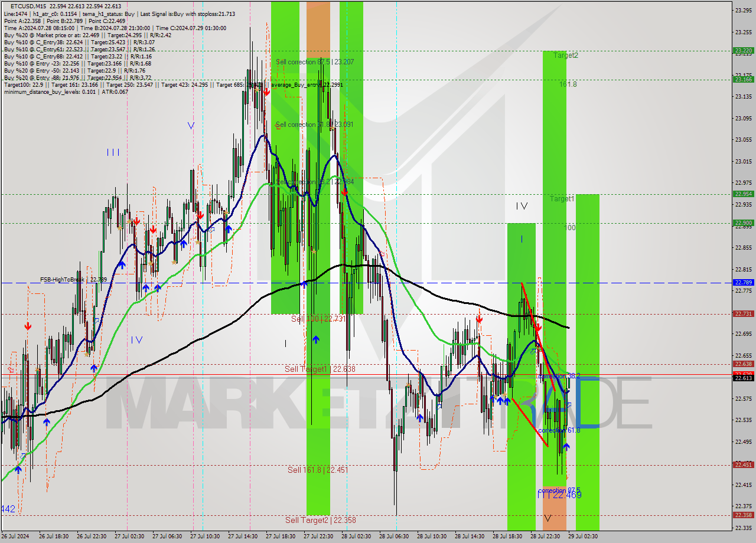This screenshot has width=756, height=543.
Task: Click the red down arrow beside the correction 38.2 text
Action: pyautogui.click(x=538, y=328)
